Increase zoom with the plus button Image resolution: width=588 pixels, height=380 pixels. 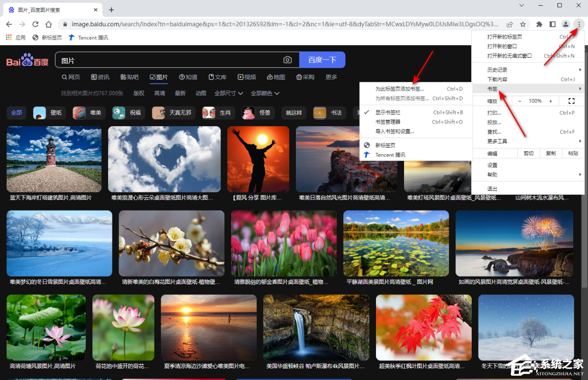pyautogui.click(x=551, y=101)
